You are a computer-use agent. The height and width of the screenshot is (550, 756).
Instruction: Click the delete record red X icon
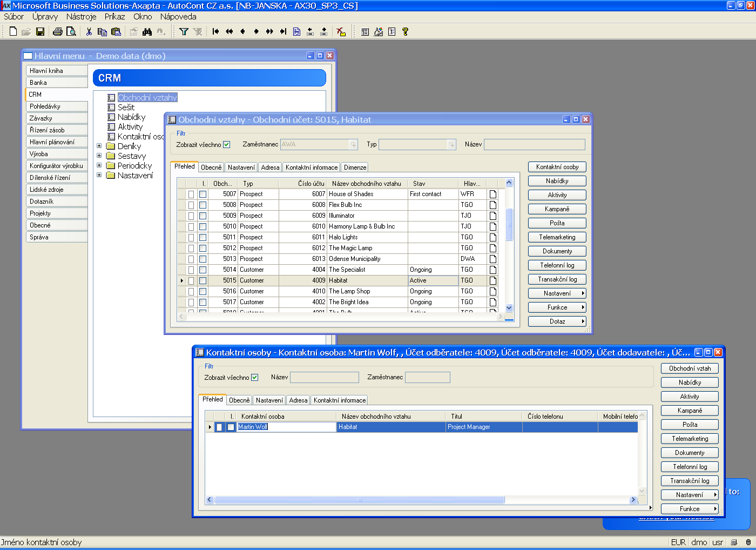341,31
